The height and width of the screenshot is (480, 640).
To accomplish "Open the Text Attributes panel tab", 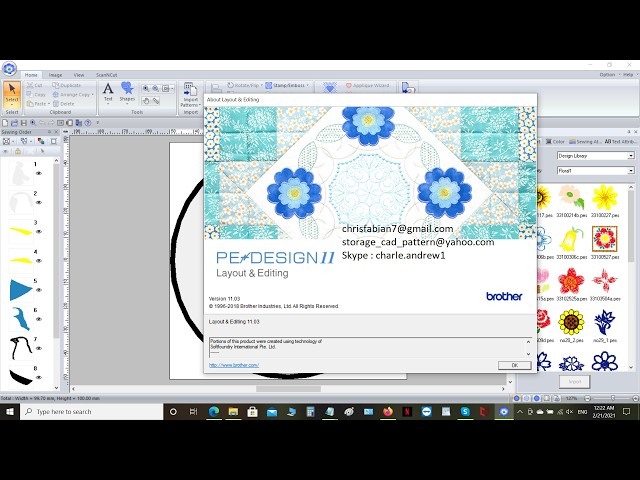I will [620, 142].
